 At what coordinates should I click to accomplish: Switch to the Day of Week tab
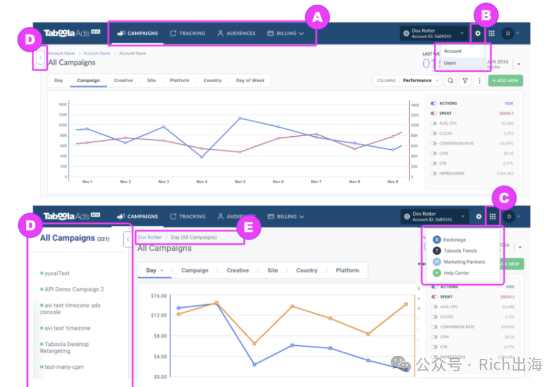250,80
